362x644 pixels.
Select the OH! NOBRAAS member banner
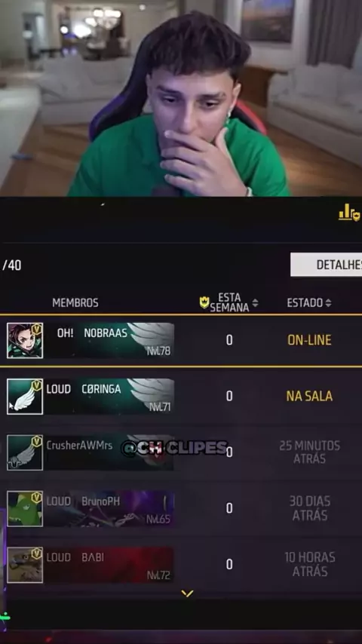(x=109, y=340)
